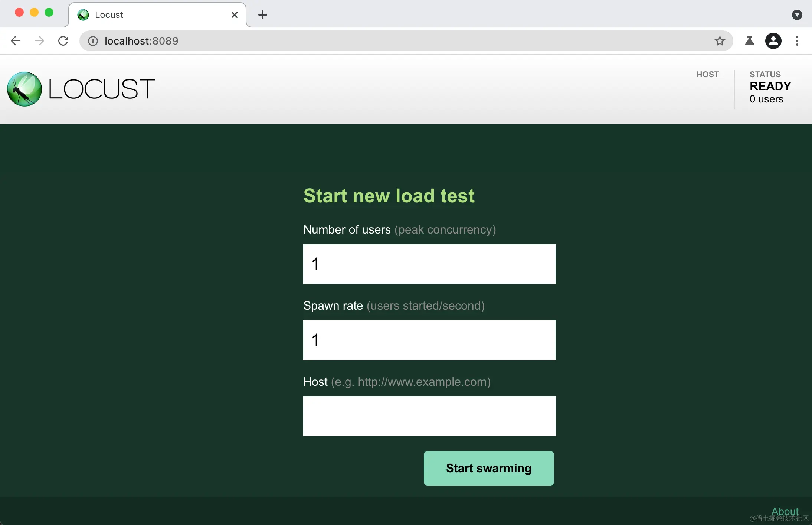The image size is (812, 525).
Task: Select the empty Host input field
Action: [429, 416]
